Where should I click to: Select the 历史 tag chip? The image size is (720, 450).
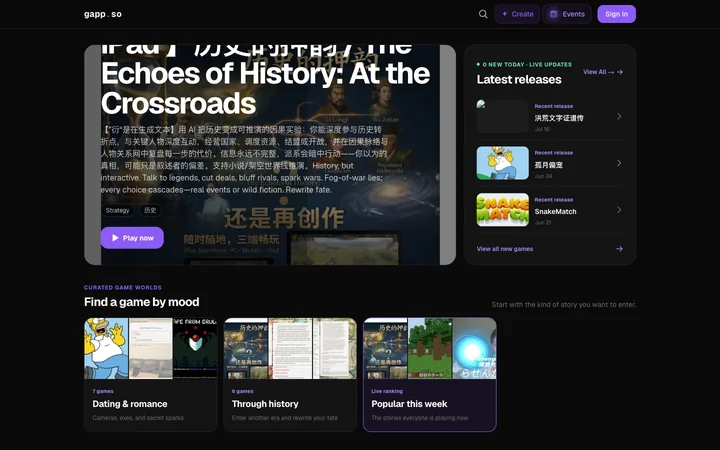pos(150,210)
